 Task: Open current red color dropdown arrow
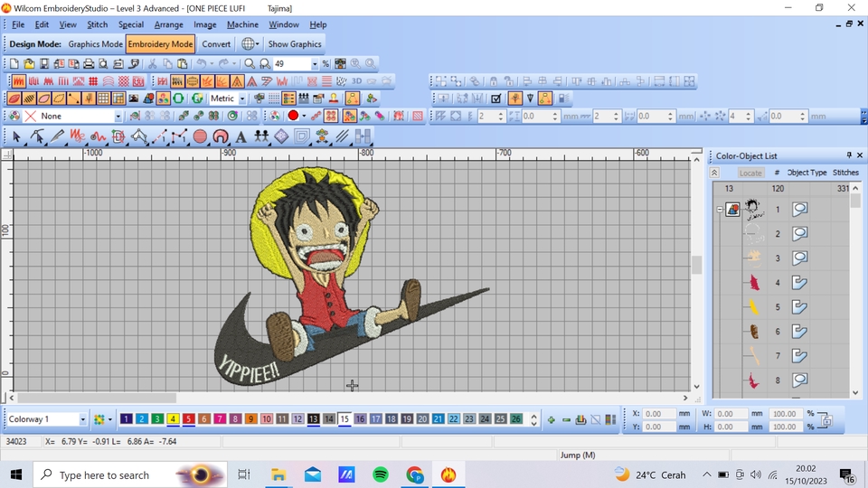304,116
